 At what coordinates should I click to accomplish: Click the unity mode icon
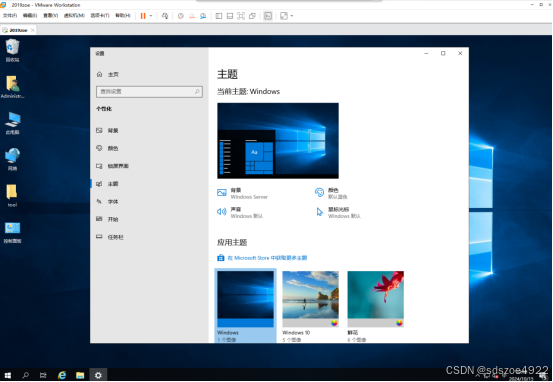pyautogui.click(x=252, y=16)
